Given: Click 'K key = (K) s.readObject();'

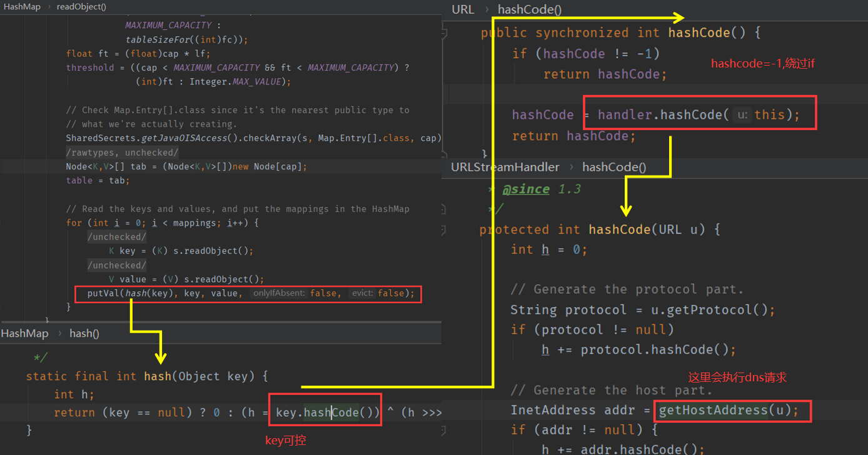Looking at the screenshot, I should tap(181, 251).
